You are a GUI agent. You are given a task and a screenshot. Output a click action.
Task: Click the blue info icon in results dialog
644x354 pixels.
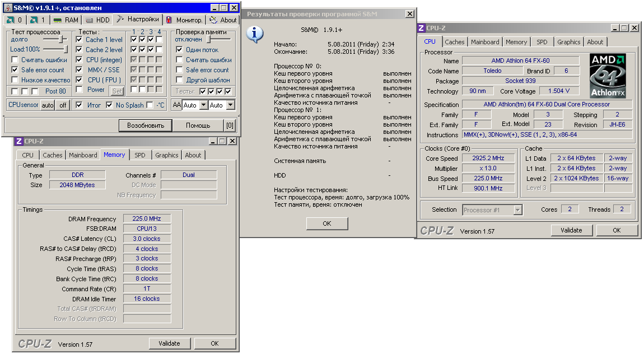(255, 34)
